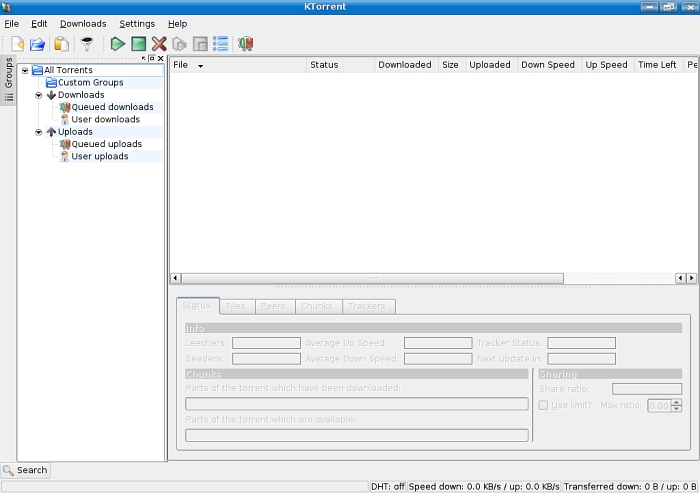Click the Open torrent folder icon
The width and height of the screenshot is (700, 493).
pos(38,44)
